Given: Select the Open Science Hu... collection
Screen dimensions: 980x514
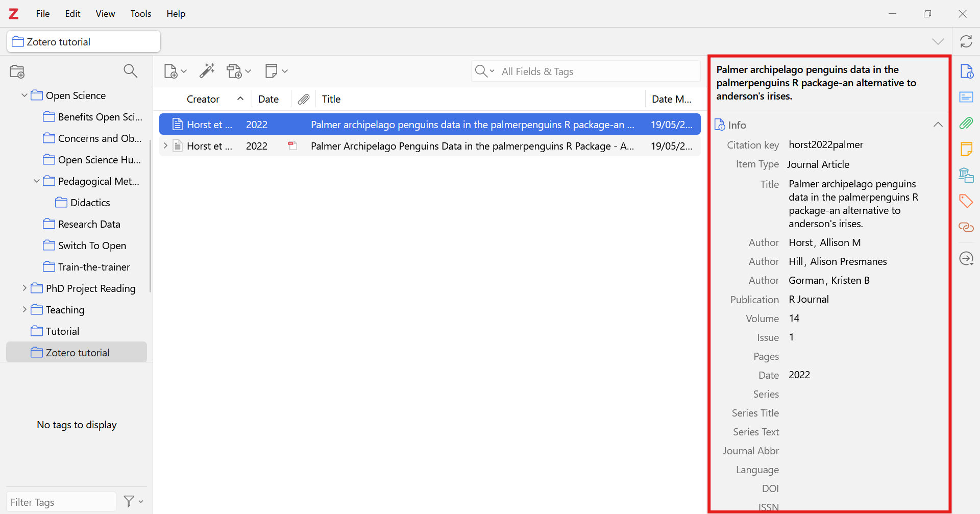Looking at the screenshot, I should 100,160.
